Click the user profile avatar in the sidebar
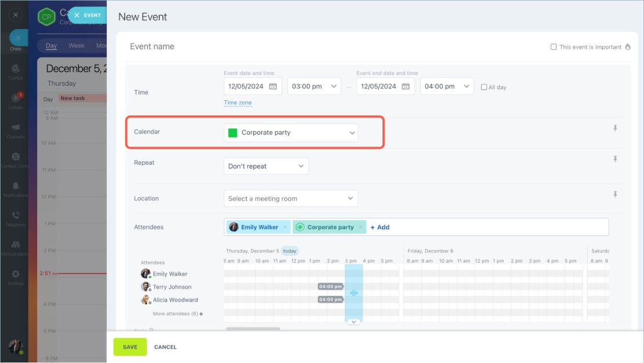The width and height of the screenshot is (644, 363). [x=16, y=347]
